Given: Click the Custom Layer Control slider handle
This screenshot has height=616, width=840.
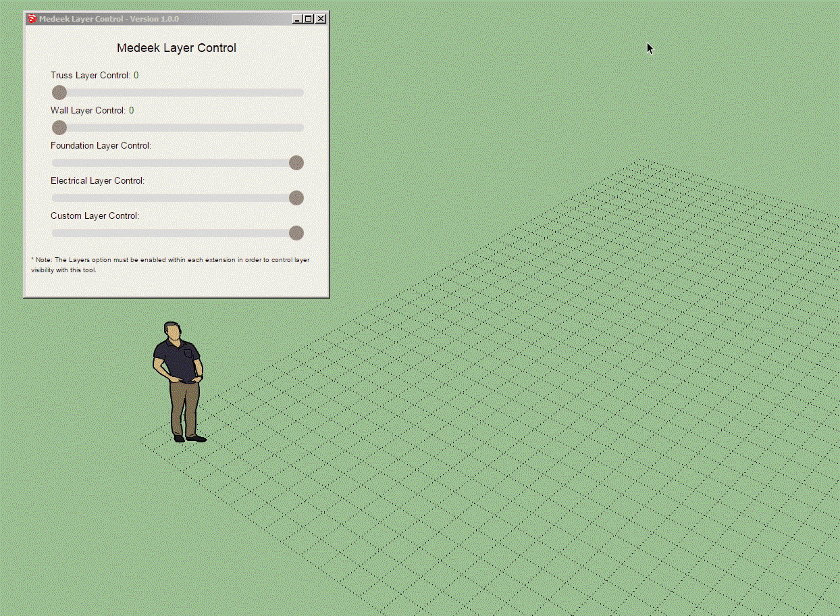Looking at the screenshot, I should (296, 233).
